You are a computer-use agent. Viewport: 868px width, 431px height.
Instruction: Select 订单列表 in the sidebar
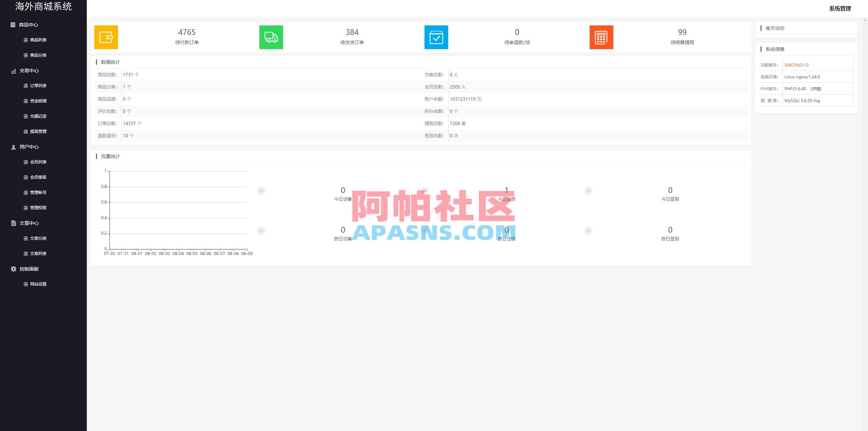click(38, 85)
